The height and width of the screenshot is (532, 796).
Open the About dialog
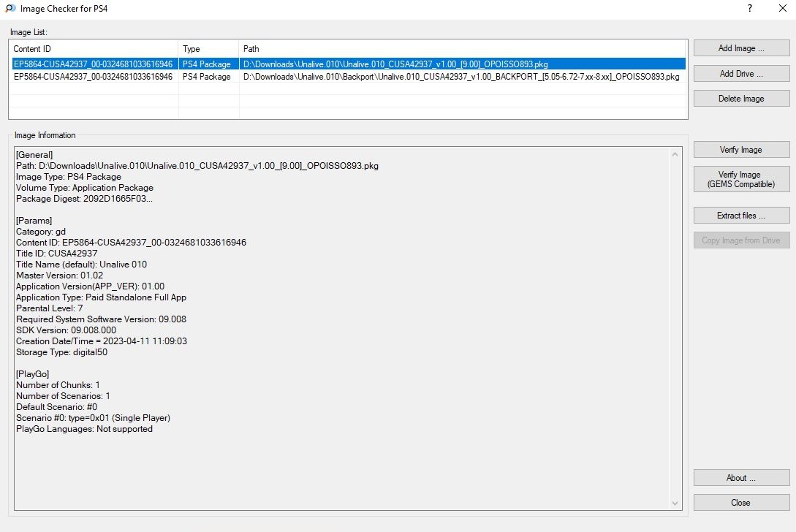[x=741, y=478]
